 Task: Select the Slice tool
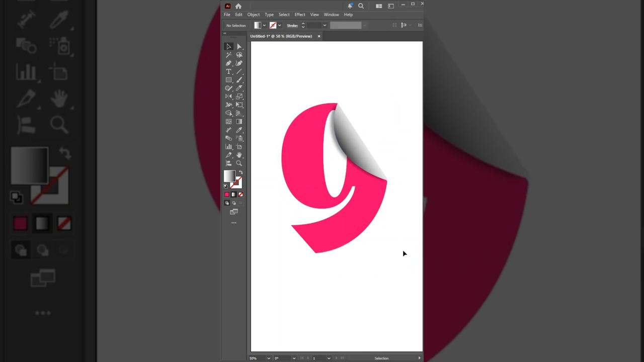(x=228, y=155)
